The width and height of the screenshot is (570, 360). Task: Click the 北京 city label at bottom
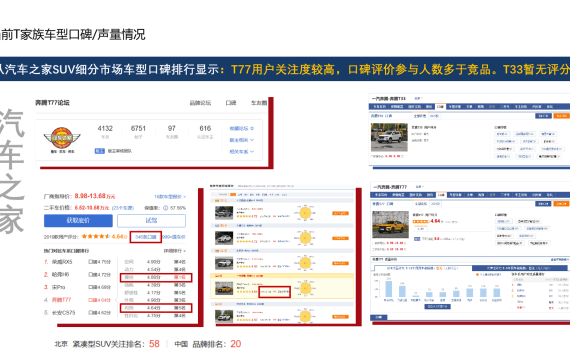(x=61, y=344)
